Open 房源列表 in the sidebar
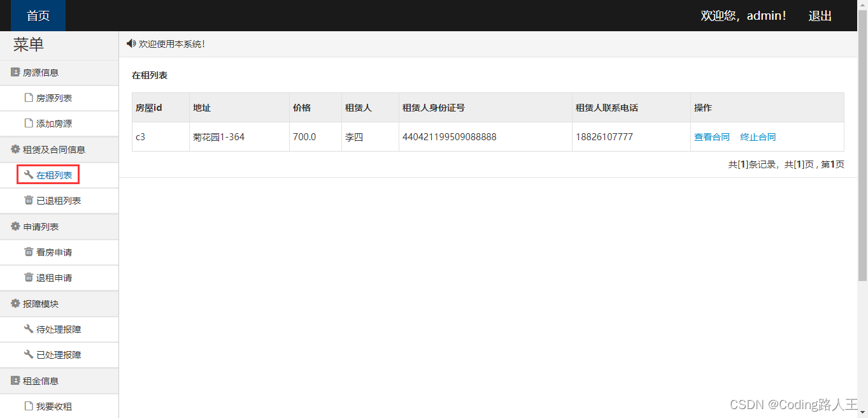 click(x=54, y=98)
